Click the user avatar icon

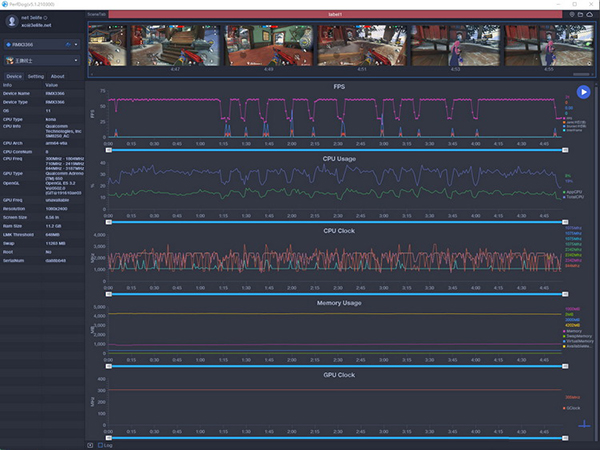pos(11,19)
